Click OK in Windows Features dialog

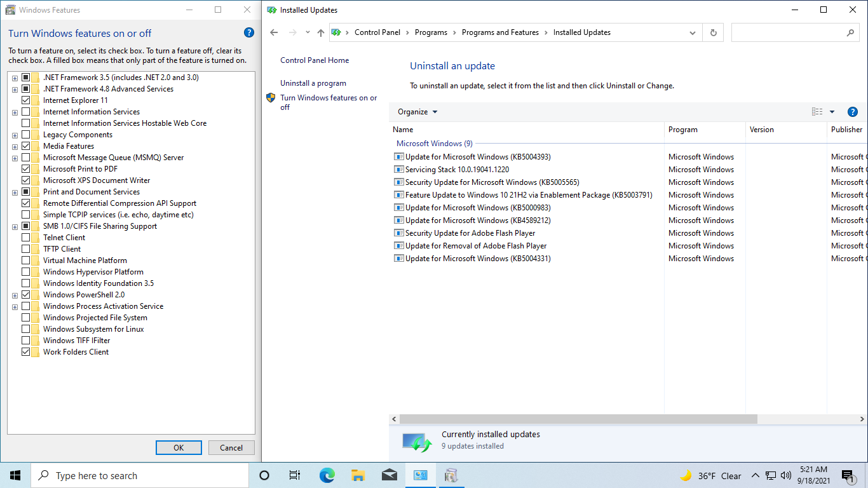[179, 447]
